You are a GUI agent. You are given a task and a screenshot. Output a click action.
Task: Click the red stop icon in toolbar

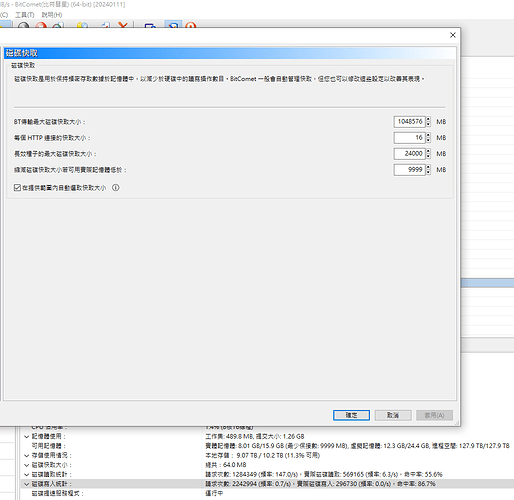tap(41, 25)
